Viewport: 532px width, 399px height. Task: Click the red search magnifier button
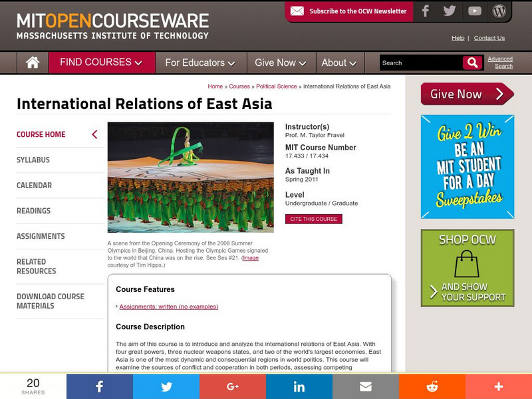[x=472, y=63]
